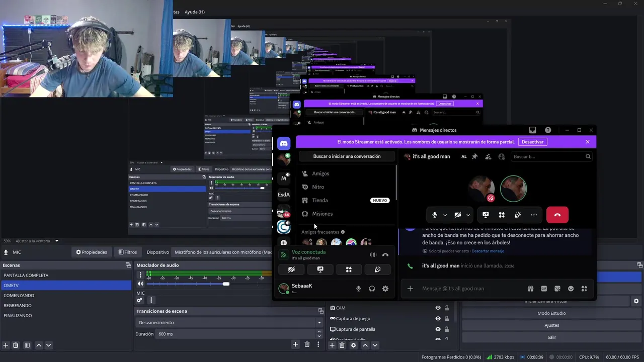Add friends to DM icon in Discord
This screenshot has width=644, height=362.
click(488, 156)
